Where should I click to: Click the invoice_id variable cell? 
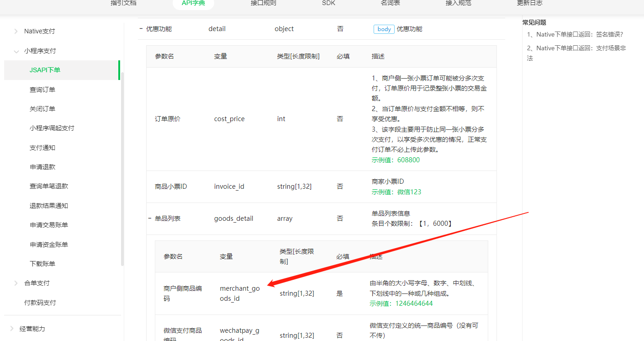[x=229, y=186]
